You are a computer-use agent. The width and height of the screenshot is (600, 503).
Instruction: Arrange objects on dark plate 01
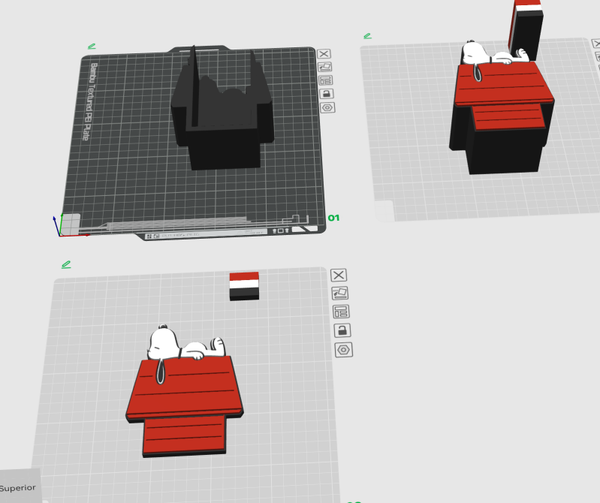pos(326,80)
